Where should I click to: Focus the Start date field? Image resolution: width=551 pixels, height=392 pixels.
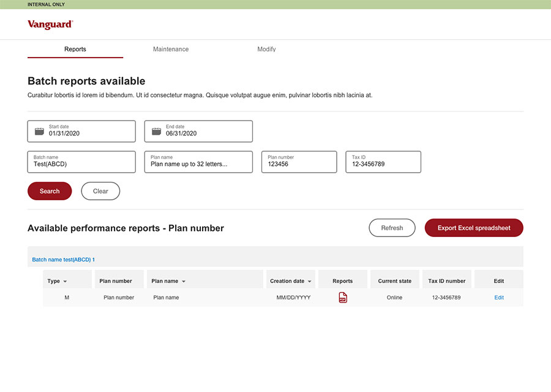click(x=81, y=131)
